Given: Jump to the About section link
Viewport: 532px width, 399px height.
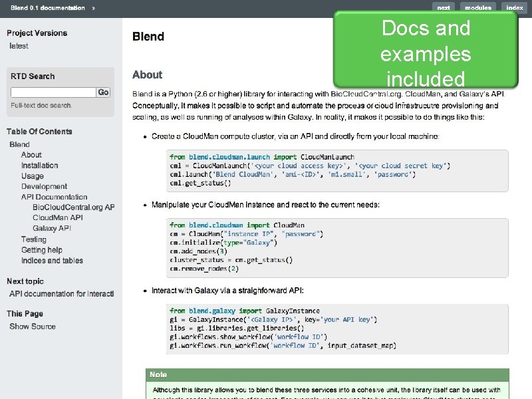Looking at the screenshot, I should coord(31,155).
